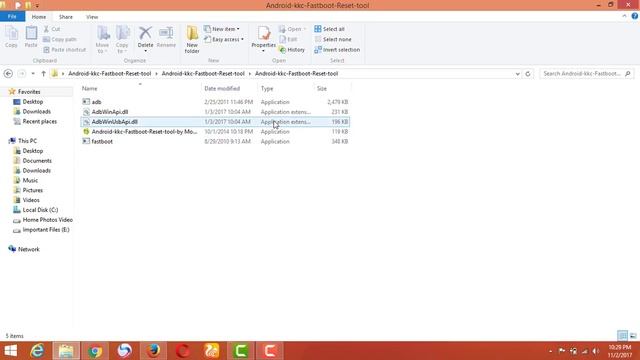The width and height of the screenshot is (640, 360).
Task: Expand the address bar history dropdown
Action: point(518,74)
